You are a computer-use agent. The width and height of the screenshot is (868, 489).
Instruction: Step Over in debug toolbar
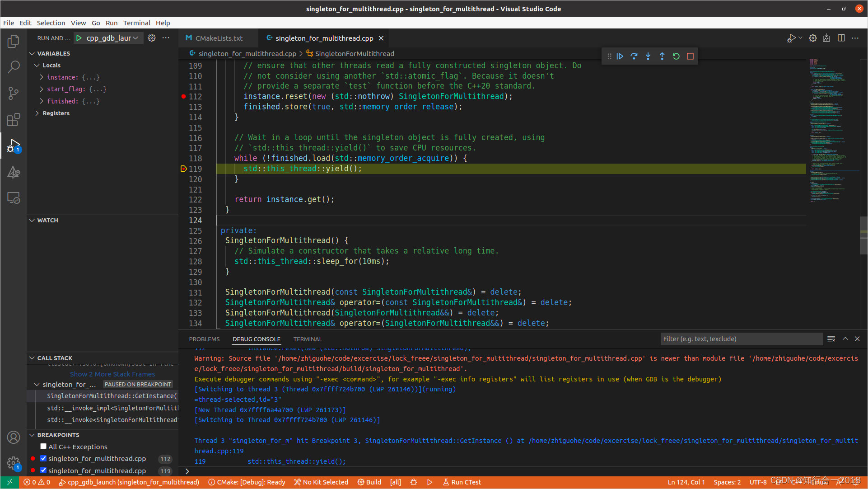[x=634, y=56]
